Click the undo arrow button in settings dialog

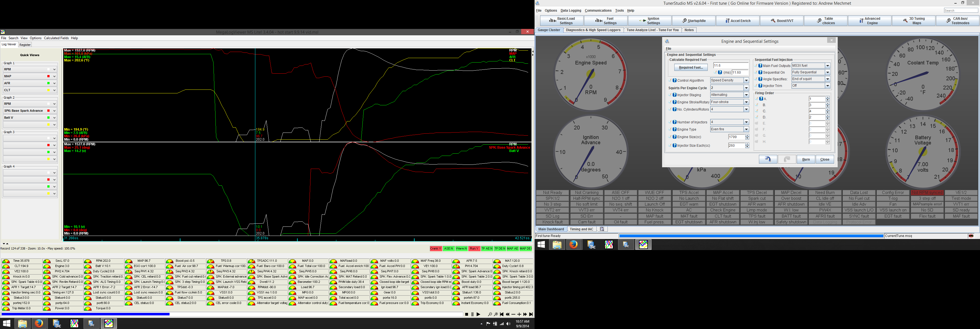pyautogui.click(x=768, y=159)
